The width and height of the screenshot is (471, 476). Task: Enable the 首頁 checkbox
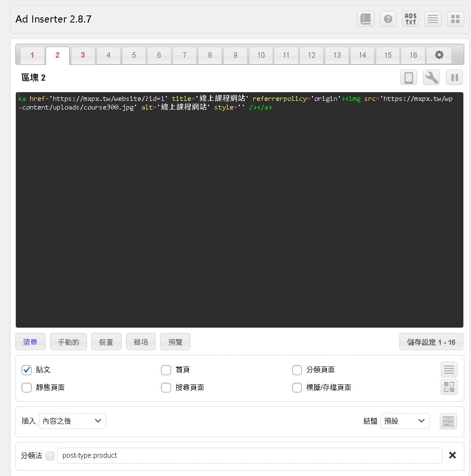click(x=166, y=370)
